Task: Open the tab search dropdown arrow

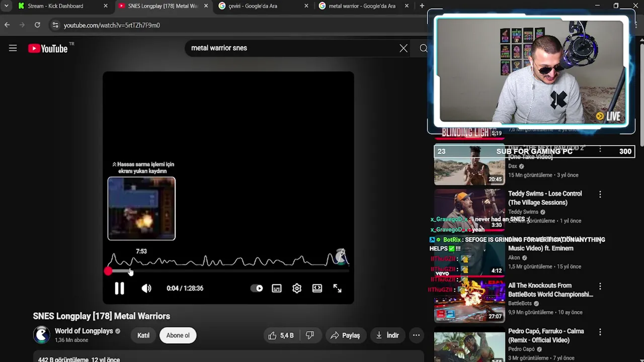Action: tap(7, 6)
